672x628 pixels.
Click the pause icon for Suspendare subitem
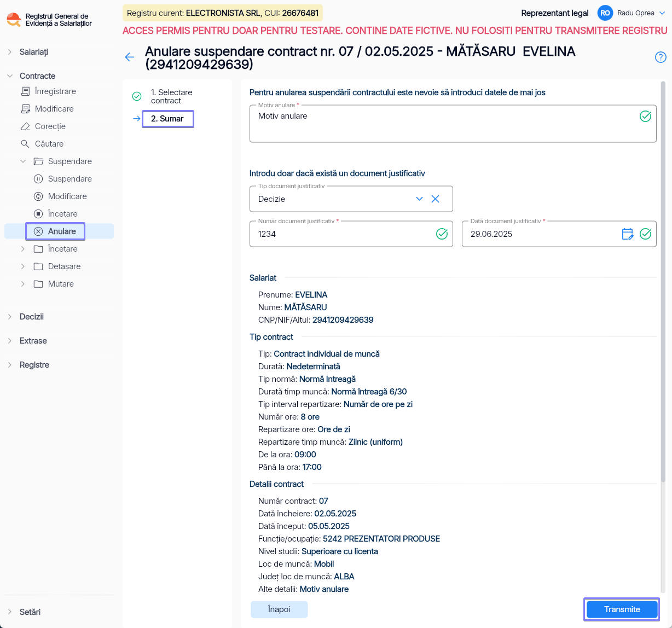38,179
